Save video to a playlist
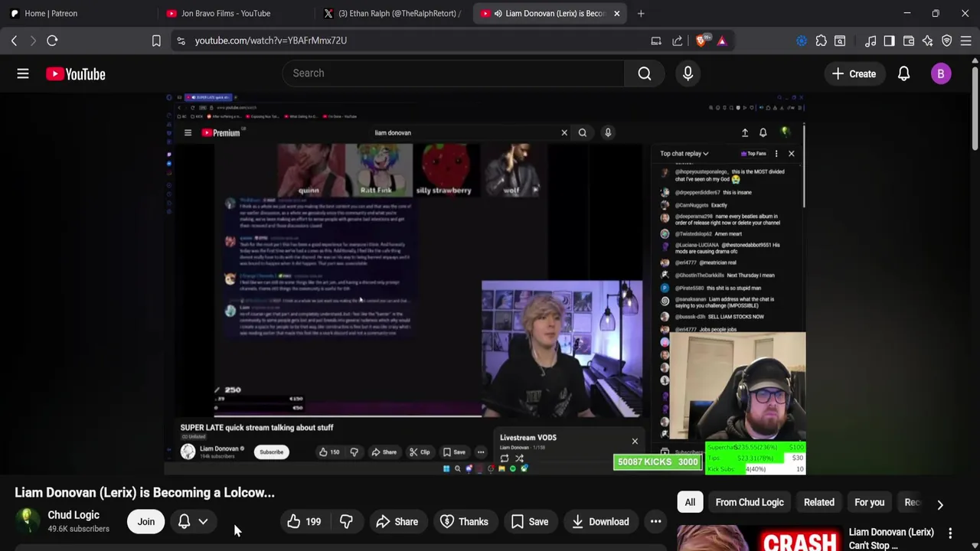Viewport: 980px width, 551px height. point(530,522)
